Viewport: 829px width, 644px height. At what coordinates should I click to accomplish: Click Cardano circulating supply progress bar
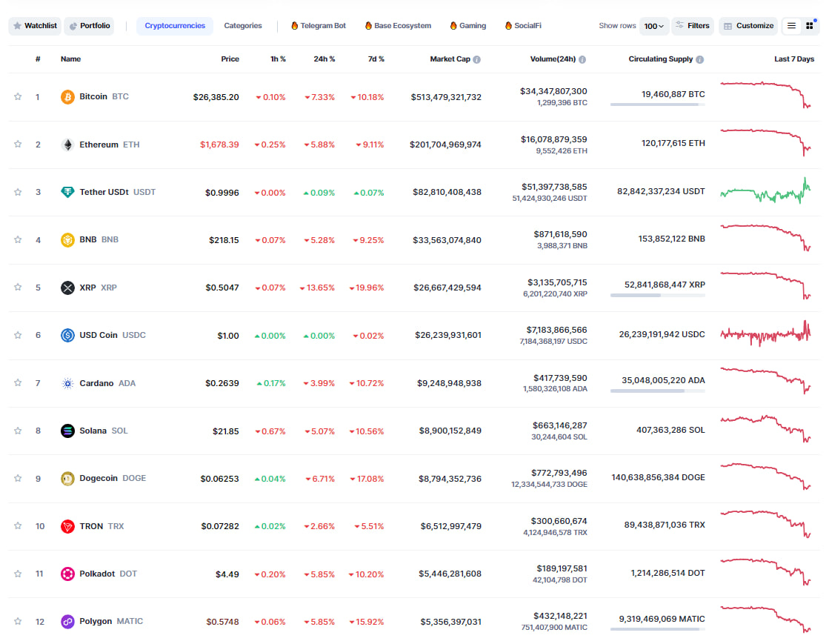click(x=657, y=391)
